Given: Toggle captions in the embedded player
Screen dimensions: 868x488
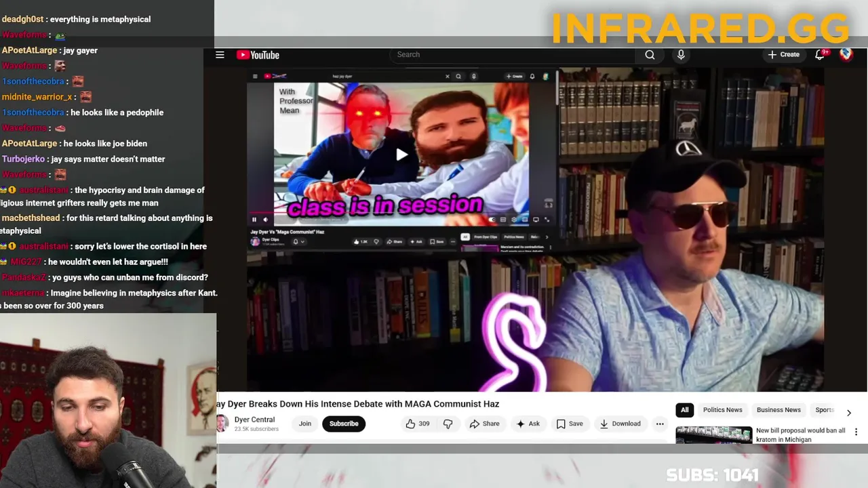Looking at the screenshot, I should [503, 220].
